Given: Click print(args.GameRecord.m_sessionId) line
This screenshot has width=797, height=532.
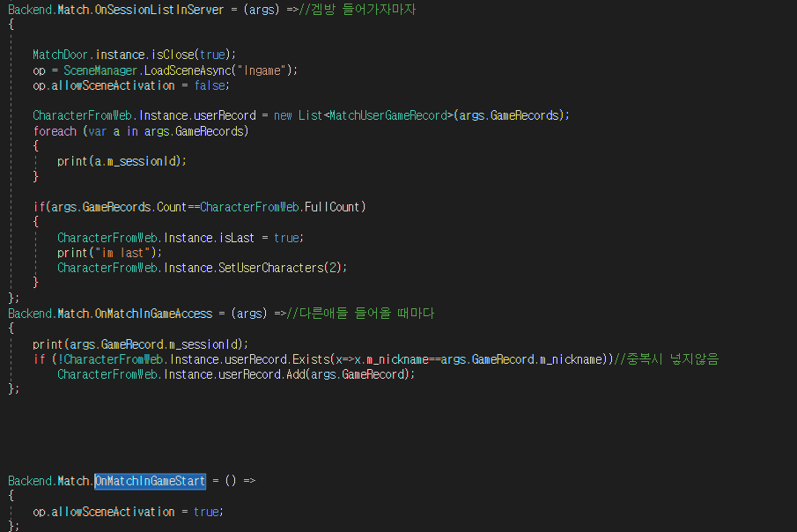Looking at the screenshot, I should pos(140,344).
